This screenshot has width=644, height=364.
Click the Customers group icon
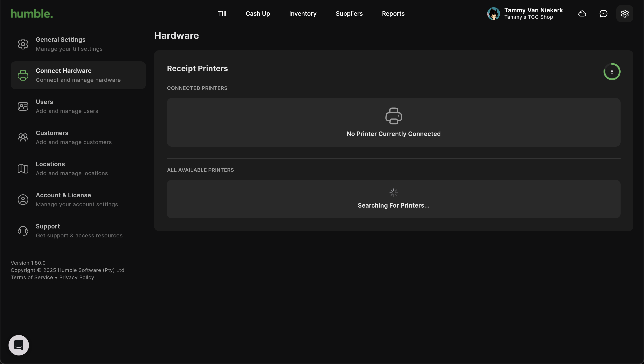(x=23, y=137)
